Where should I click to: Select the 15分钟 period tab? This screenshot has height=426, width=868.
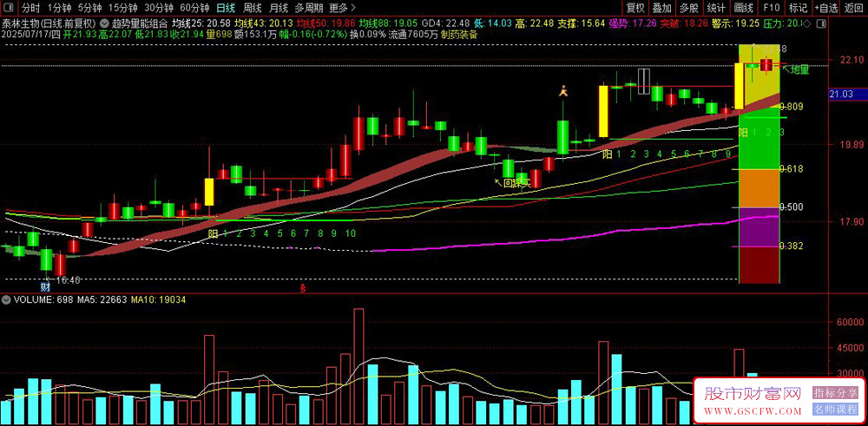tap(123, 8)
